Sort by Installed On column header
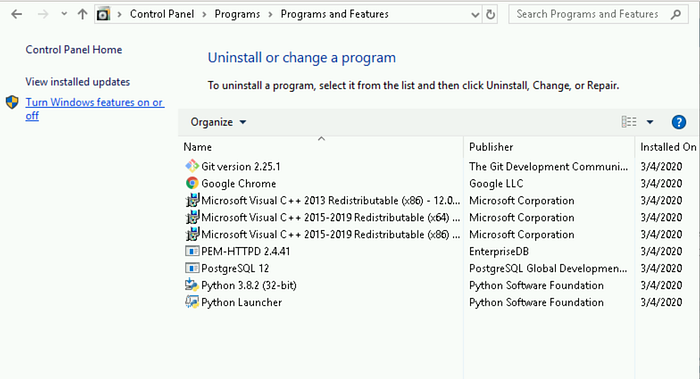The image size is (700, 379). (667, 147)
